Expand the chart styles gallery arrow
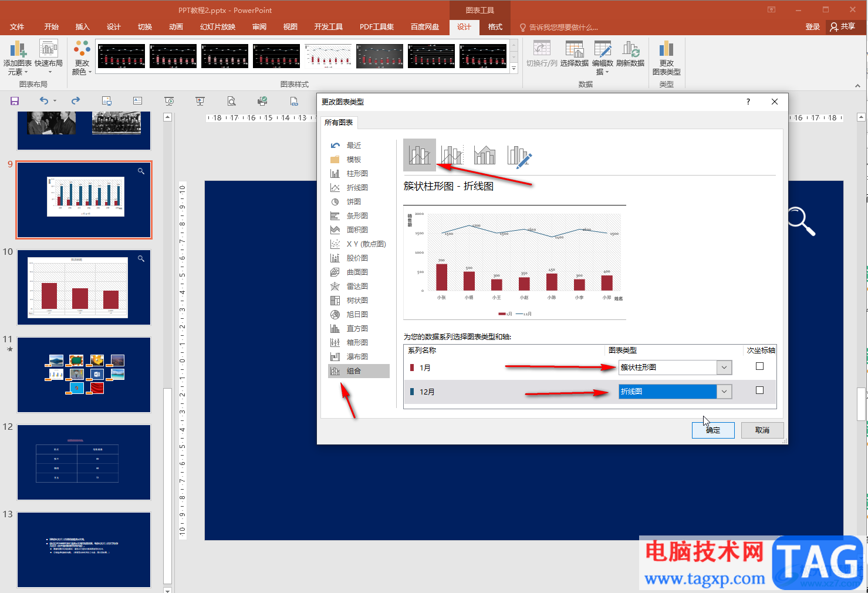868x593 pixels. pyautogui.click(x=514, y=69)
